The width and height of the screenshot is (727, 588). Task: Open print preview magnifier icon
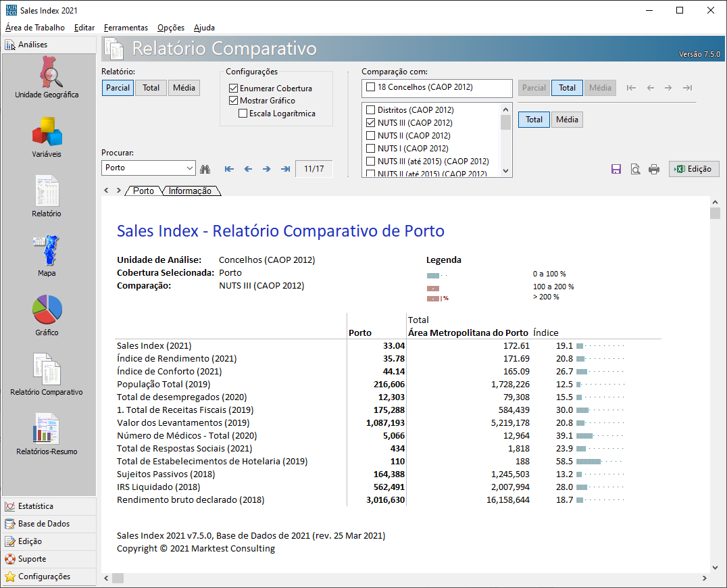pyautogui.click(x=635, y=169)
